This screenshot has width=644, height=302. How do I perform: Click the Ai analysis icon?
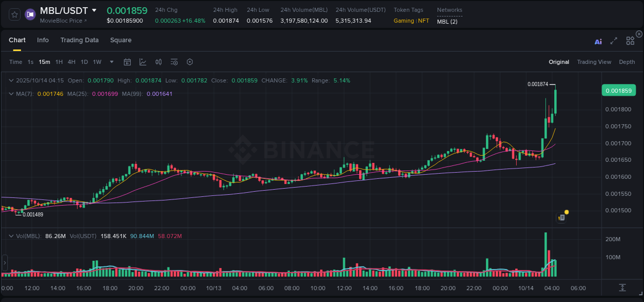(598, 41)
